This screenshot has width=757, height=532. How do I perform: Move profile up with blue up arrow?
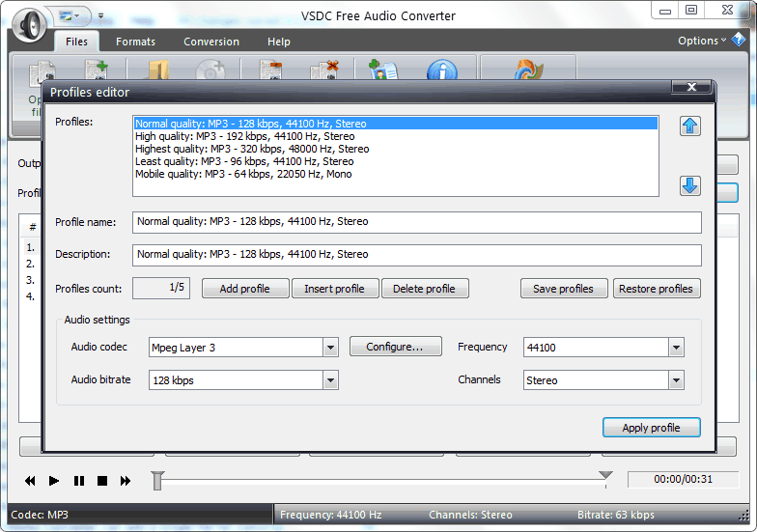tap(689, 126)
